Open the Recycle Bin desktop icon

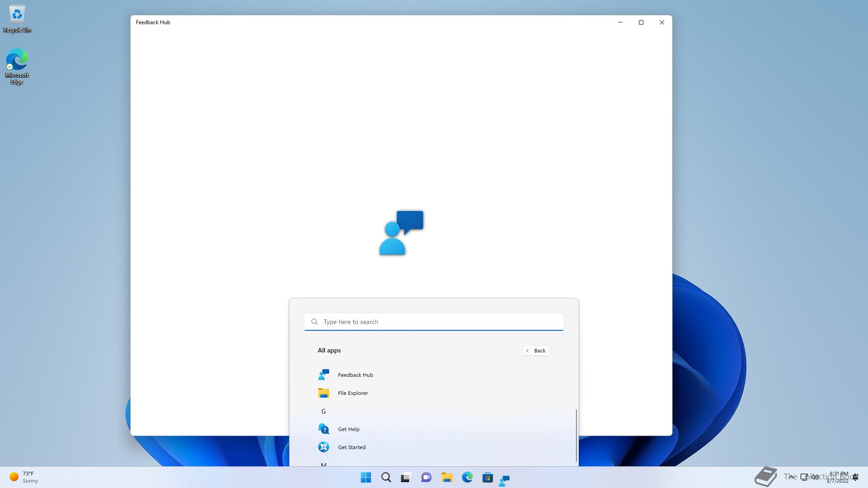pos(17,19)
